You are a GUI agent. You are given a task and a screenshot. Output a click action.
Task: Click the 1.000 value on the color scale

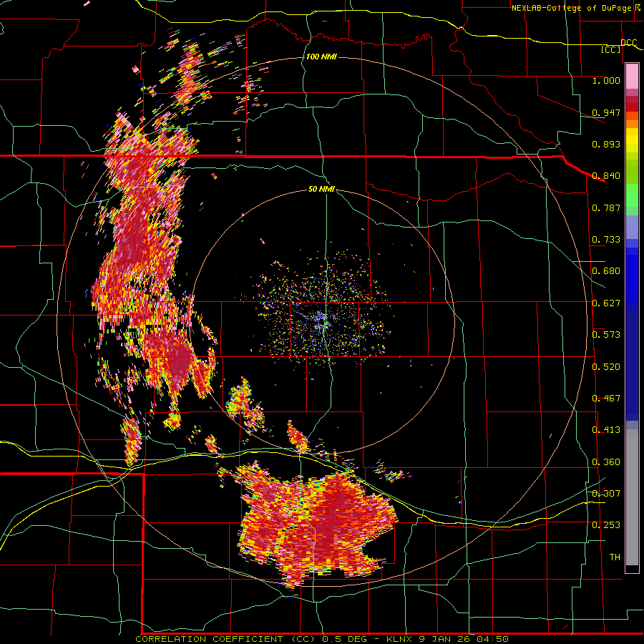coord(606,80)
